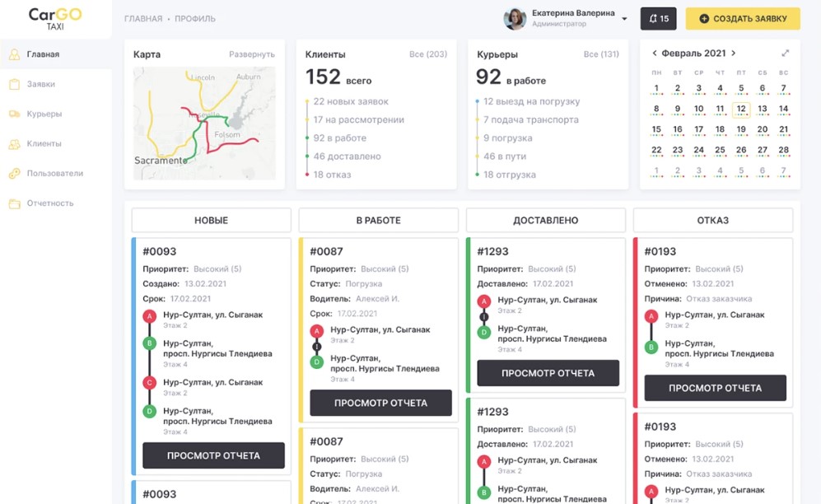This screenshot has width=821, height=504.
Task: Open the notifications bell showing 15
Action: (658, 19)
